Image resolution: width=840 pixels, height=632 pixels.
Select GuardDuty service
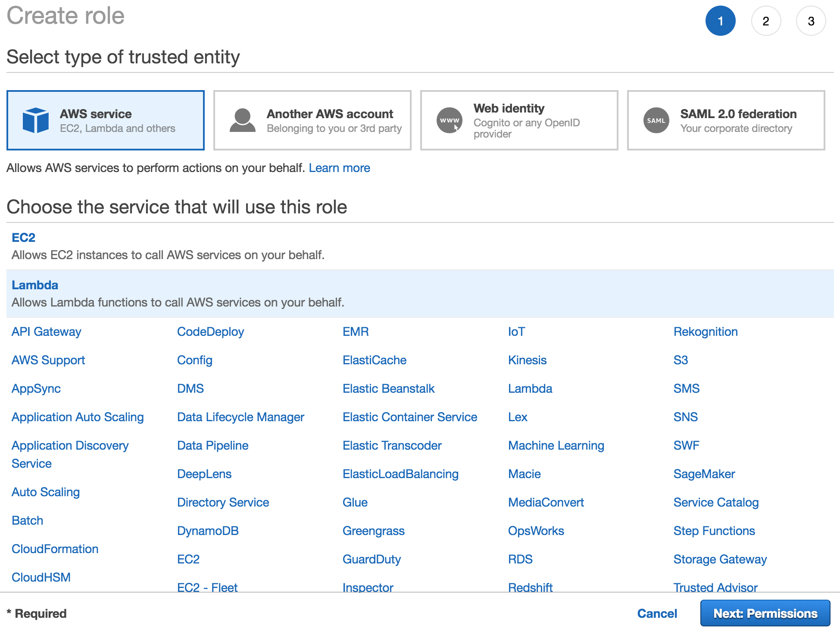click(x=372, y=559)
